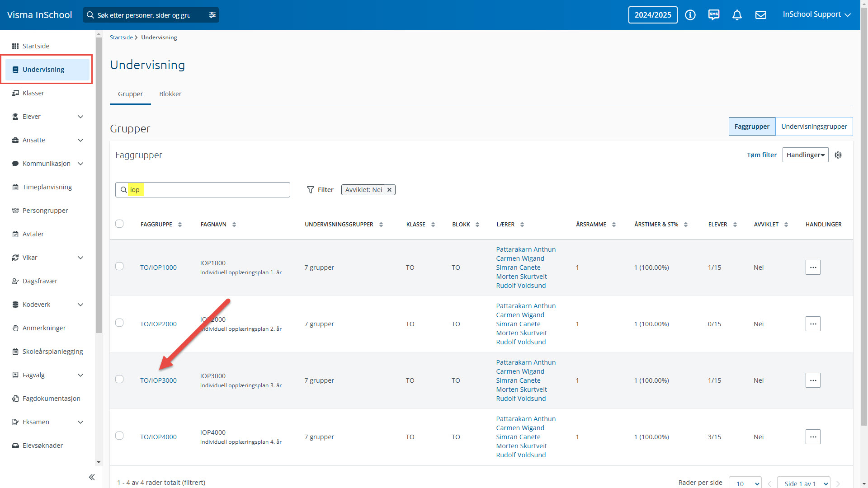Expand the Elever sidebar section
Screen dimensions: 868x488
(x=80, y=117)
